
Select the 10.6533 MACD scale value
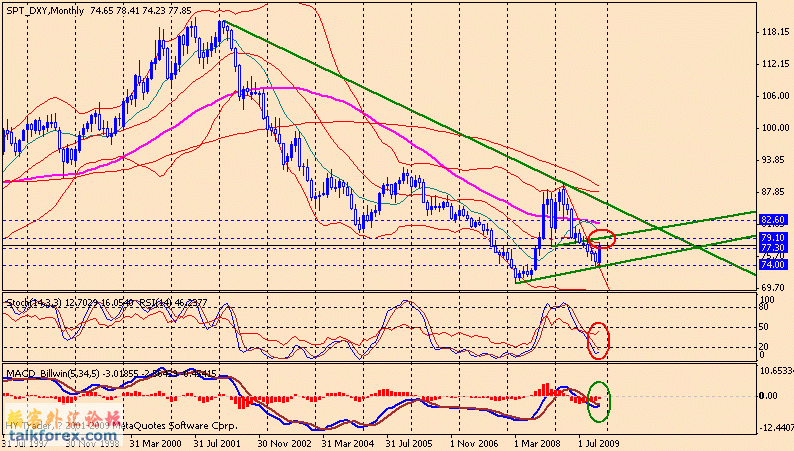pos(777,371)
